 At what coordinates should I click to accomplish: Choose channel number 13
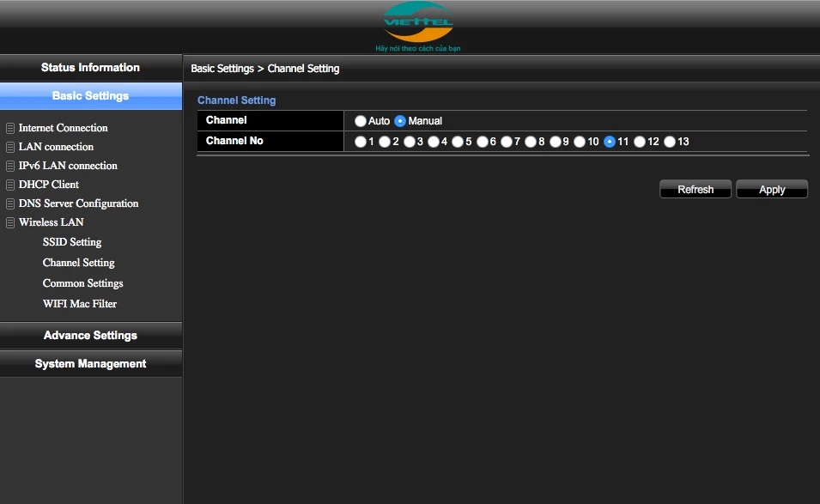pyautogui.click(x=670, y=142)
